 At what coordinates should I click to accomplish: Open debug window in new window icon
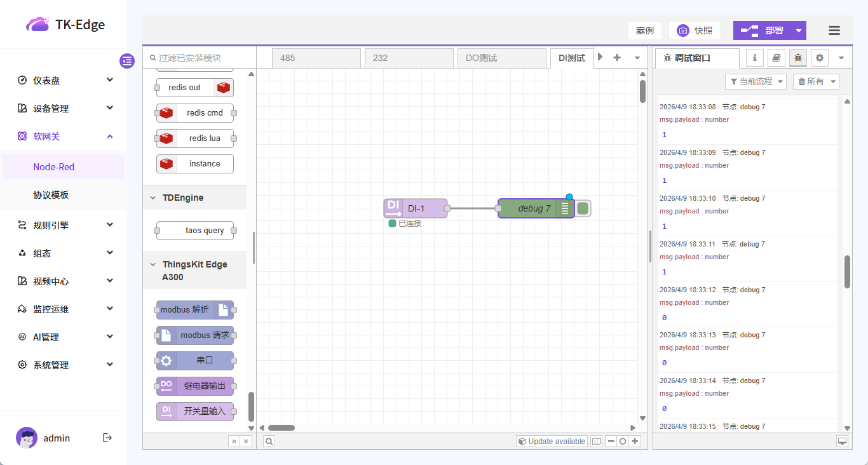(x=842, y=441)
